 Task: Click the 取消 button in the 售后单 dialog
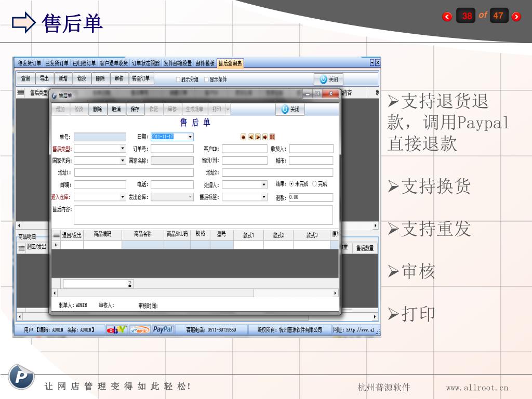point(116,109)
